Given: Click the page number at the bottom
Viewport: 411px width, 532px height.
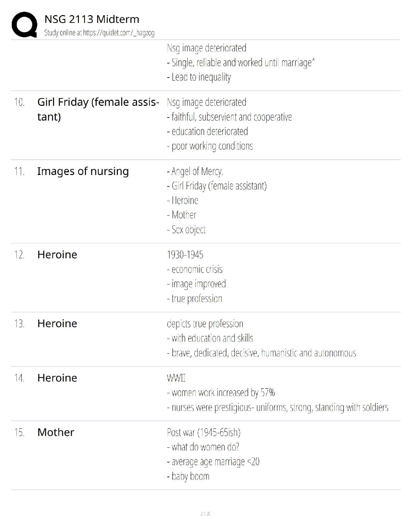Looking at the screenshot, I should (205, 514).
